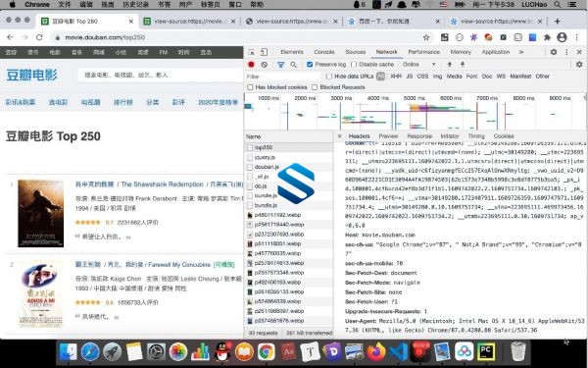Open Visual Studio Code in the dock
This screenshot has width=588, height=368.
click(398, 352)
